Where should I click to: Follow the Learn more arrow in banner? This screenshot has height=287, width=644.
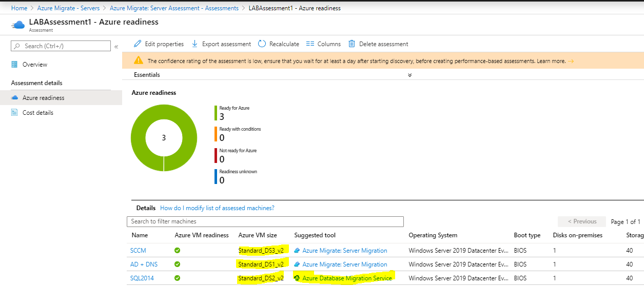pos(571,61)
